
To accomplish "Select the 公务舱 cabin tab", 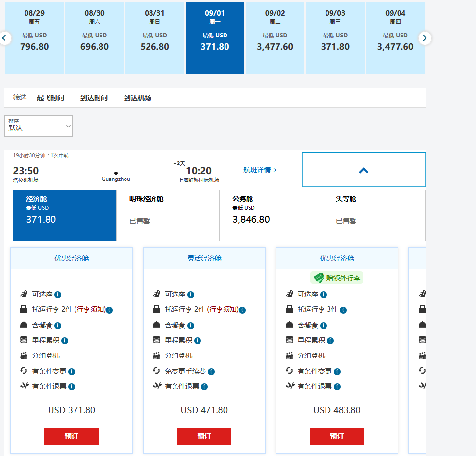I will tap(271, 215).
